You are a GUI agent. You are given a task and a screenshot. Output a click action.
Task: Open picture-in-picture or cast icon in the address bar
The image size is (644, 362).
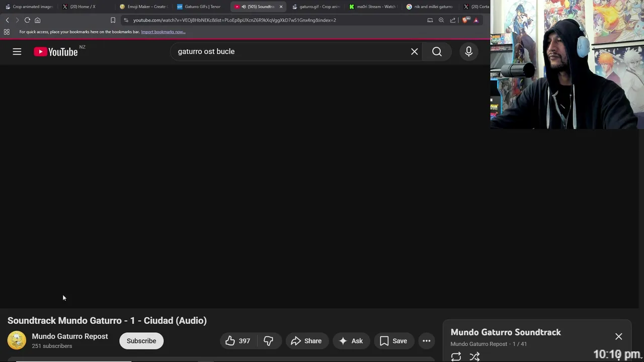[430, 20]
